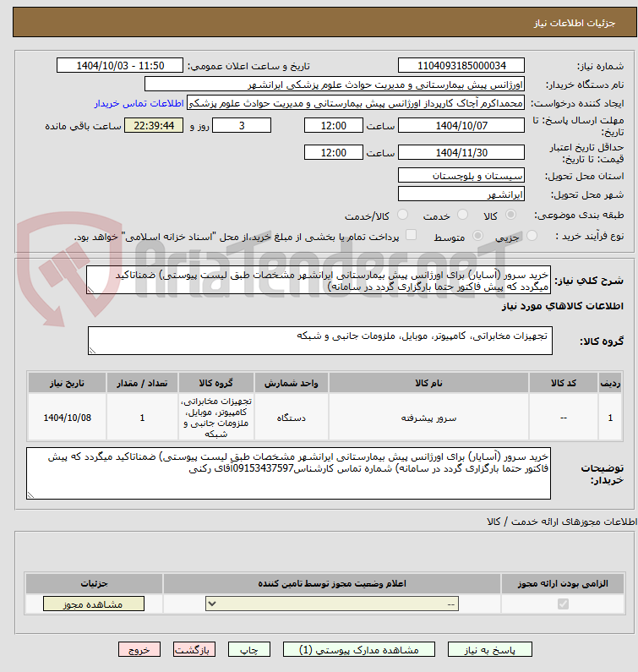Click the announcement date field 1404/10/03 - 11:50
This screenshot has width=638, height=672.
[x=119, y=66]
